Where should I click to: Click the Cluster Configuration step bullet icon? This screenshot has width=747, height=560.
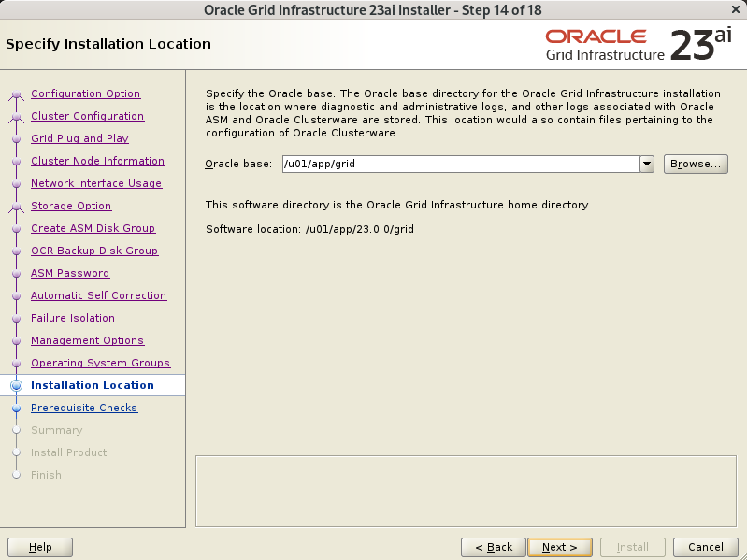coord(16,117)
